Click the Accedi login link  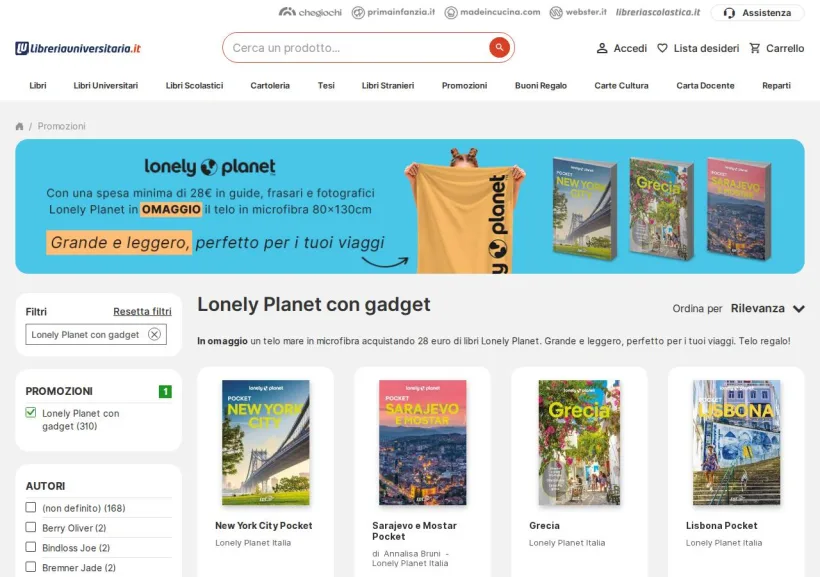[630, 48]
